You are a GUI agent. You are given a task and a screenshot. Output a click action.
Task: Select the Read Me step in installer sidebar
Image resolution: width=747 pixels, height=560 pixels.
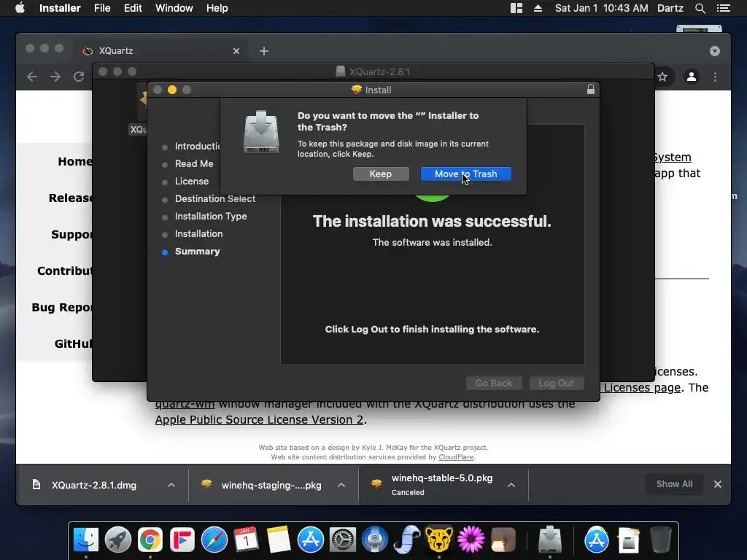click(x=194, y=163)
